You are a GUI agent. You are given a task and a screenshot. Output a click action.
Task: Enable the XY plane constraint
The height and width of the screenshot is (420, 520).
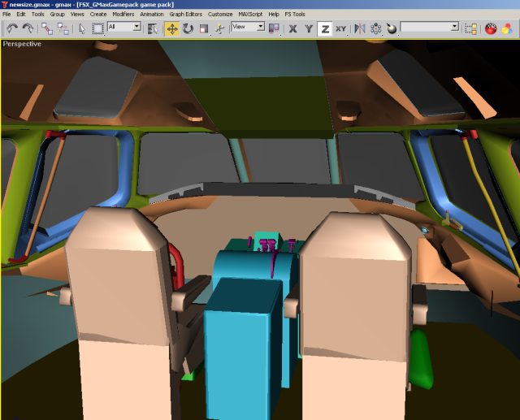(x=340, y=28)
